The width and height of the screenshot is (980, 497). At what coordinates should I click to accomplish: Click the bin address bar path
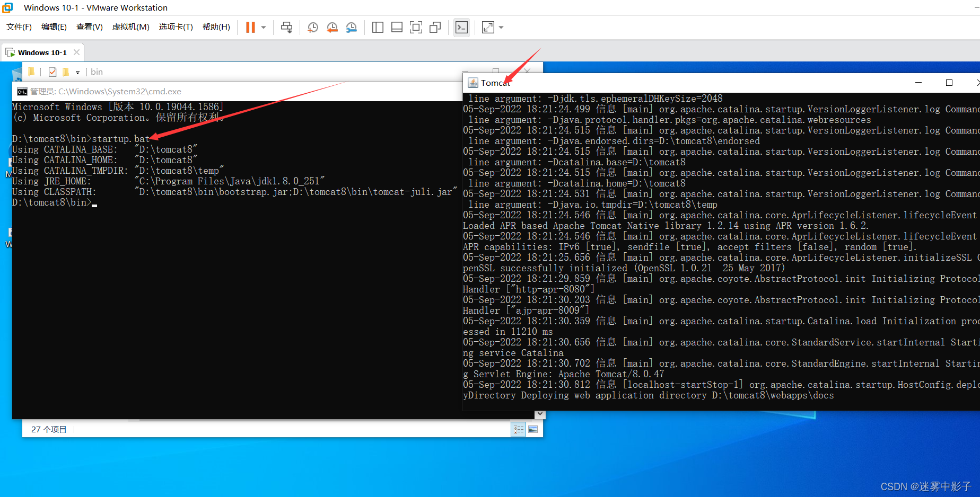pos(97,72)
